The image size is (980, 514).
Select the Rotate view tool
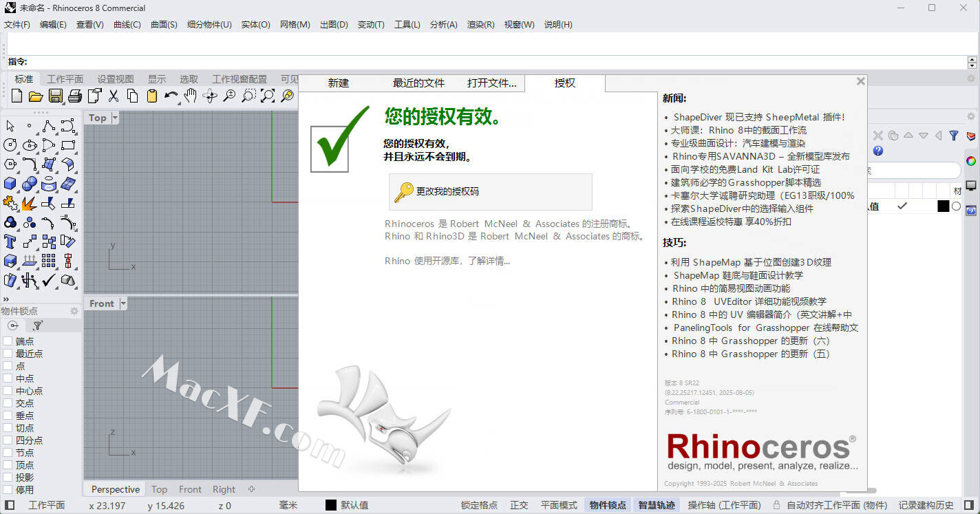[210, 96]
